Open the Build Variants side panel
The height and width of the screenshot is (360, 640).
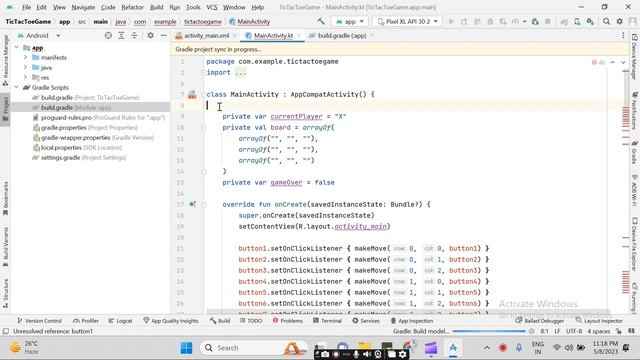tap(5, 247)
